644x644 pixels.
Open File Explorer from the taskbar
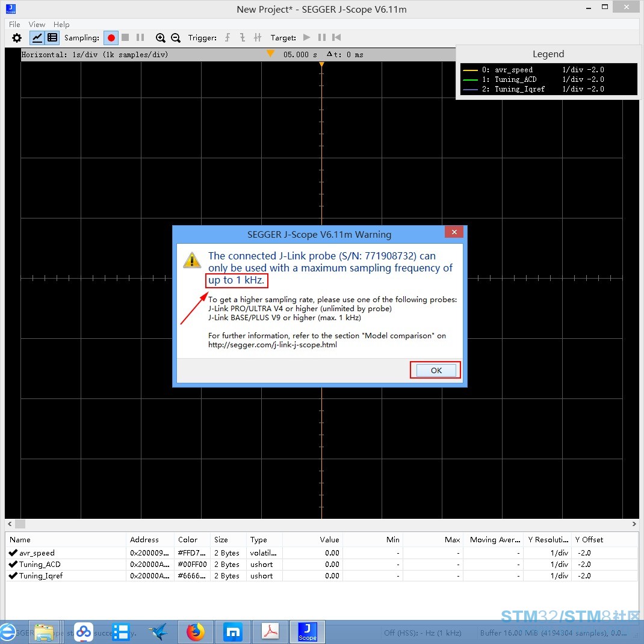coord(45,632)
